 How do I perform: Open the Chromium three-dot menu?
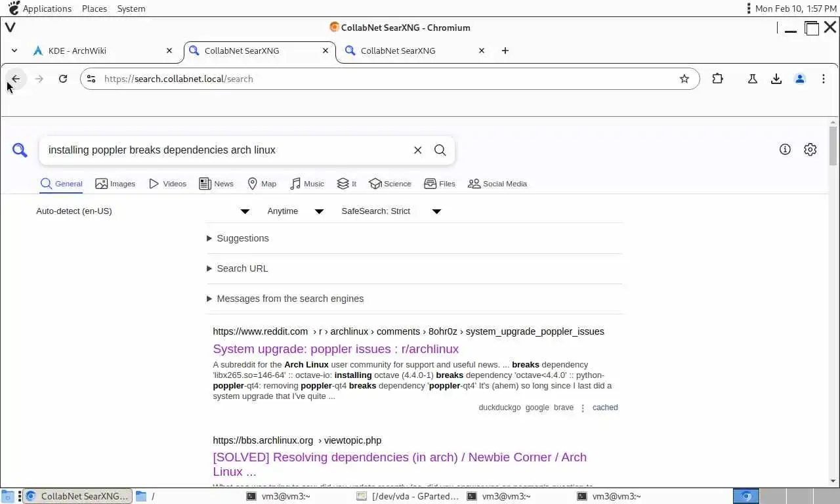pos(824,79)
